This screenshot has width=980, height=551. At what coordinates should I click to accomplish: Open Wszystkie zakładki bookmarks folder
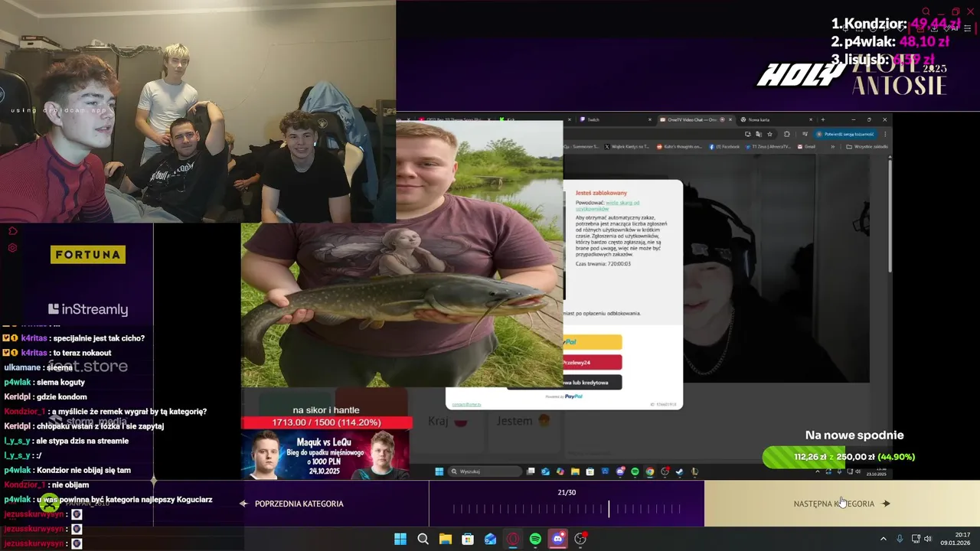pos(867,146)
